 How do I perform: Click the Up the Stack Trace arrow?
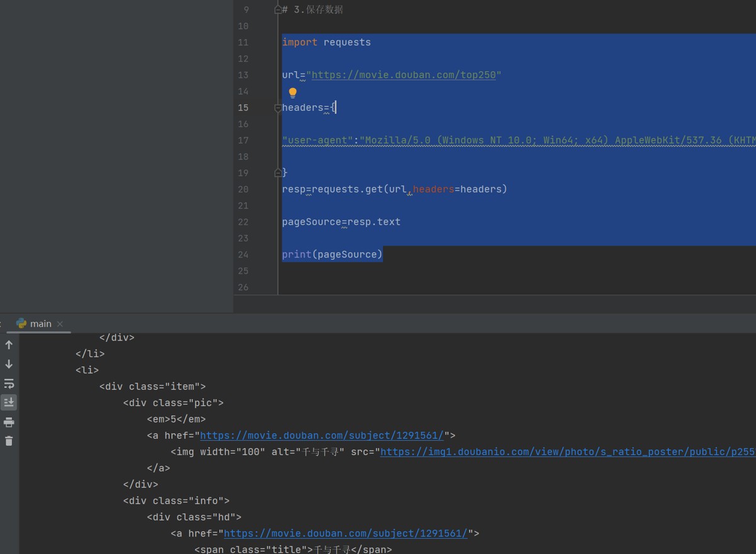9,345
